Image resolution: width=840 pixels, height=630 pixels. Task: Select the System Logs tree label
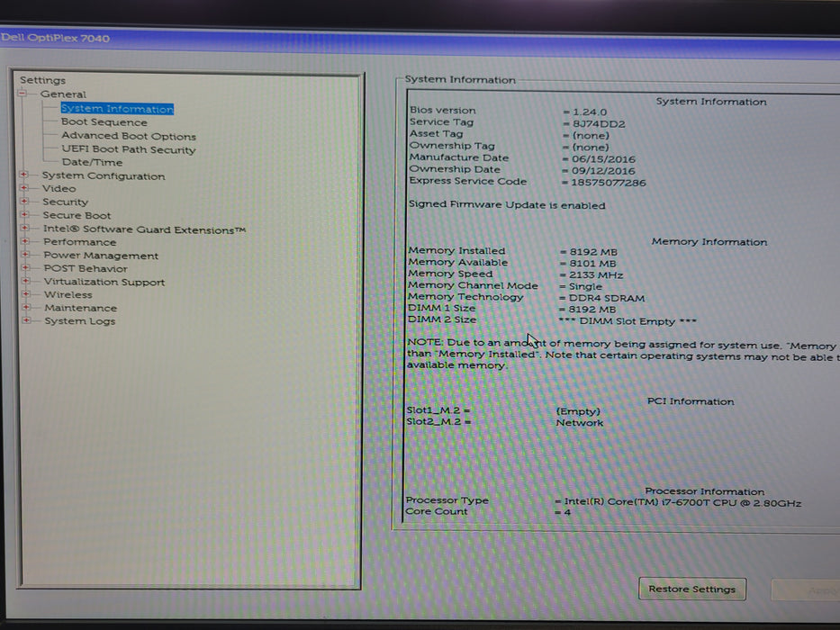tap(80, 321)
